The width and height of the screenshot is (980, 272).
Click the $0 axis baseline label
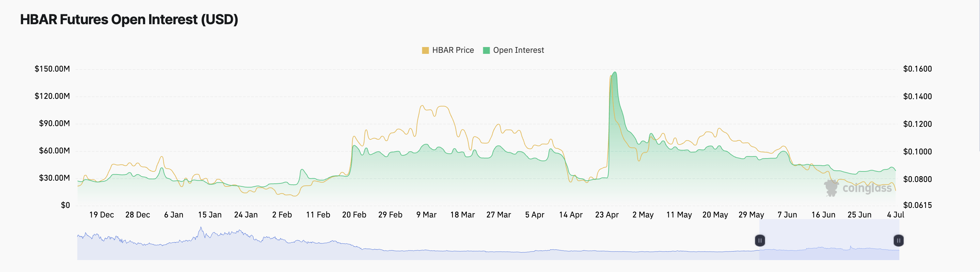65,205
